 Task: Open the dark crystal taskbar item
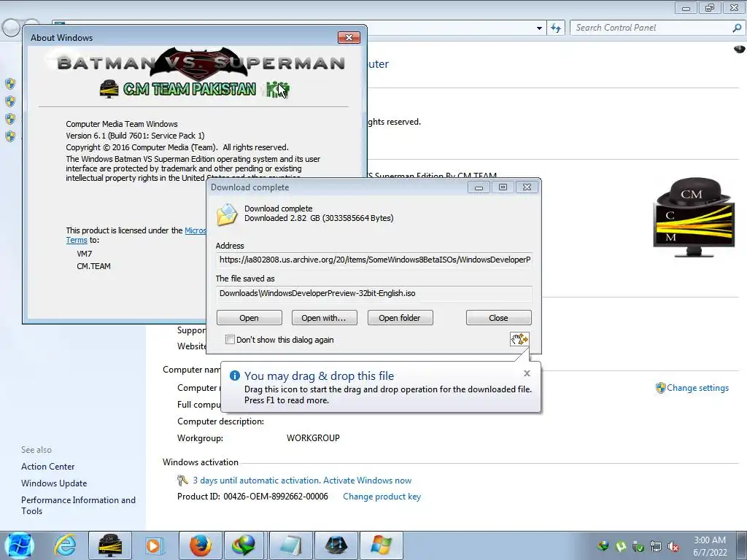point(336,545)
